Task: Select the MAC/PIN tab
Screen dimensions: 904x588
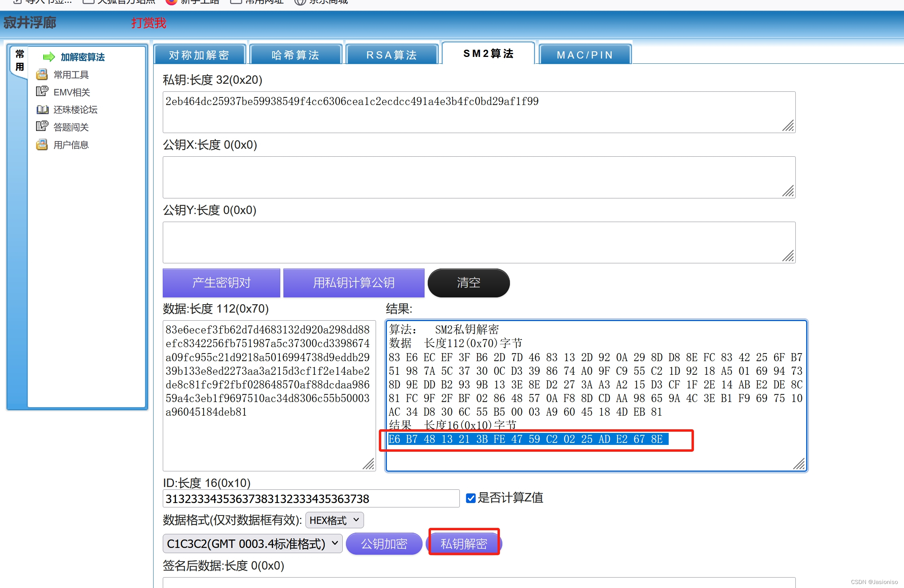Action: [x=585, y=55]
